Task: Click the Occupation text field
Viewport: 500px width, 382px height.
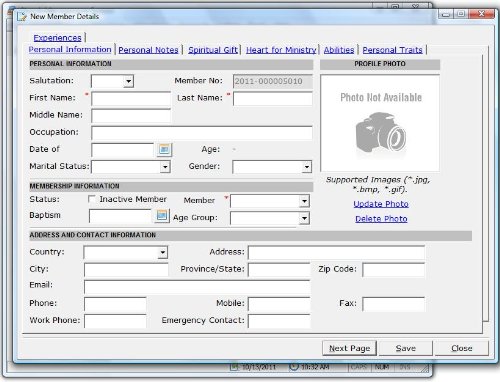Action: 202,133
